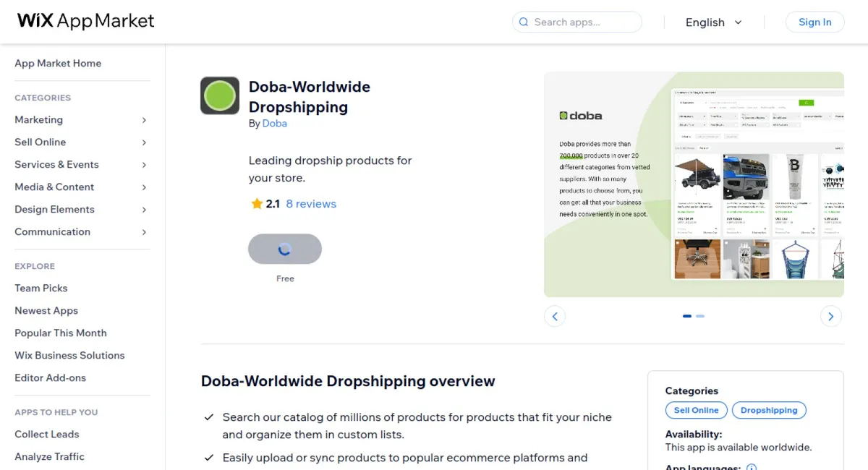Select Services & Events category
The width and height of the screenshot is (868, 470).
click(56, 164)
